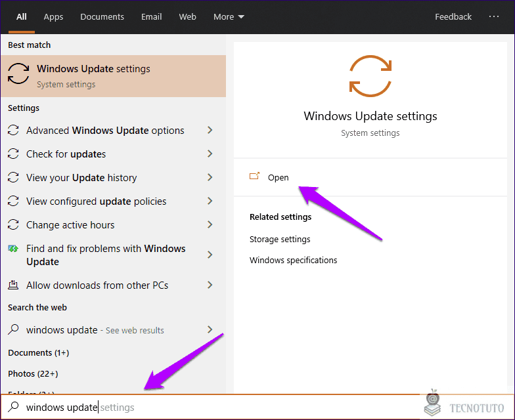The image size is (515, 420).
Task: Click the sync icon beside View your Update history
Action: 13,177
